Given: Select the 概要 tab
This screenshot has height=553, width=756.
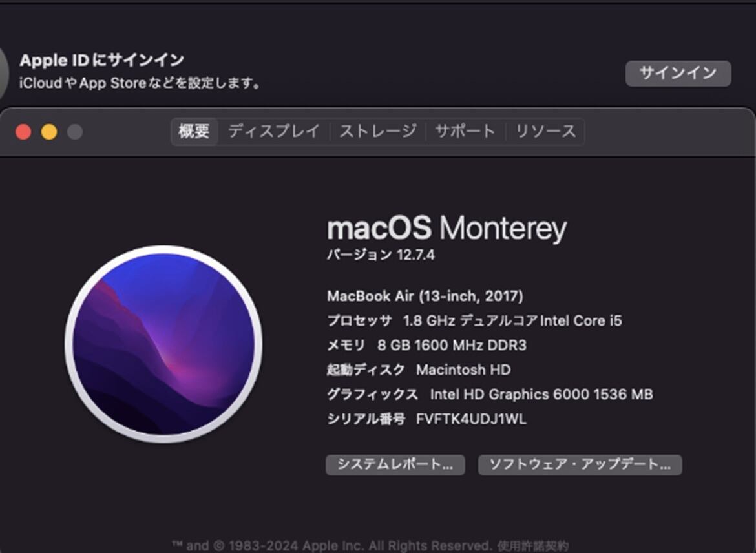Looking at the screenshot, I should click(x=194, y=131).
